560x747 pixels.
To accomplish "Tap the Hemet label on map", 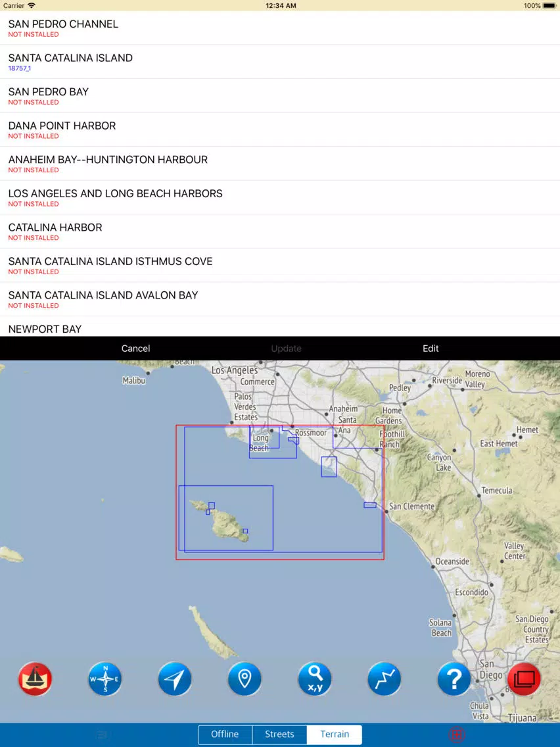I will pyautogui.click(x=528, y=429).
